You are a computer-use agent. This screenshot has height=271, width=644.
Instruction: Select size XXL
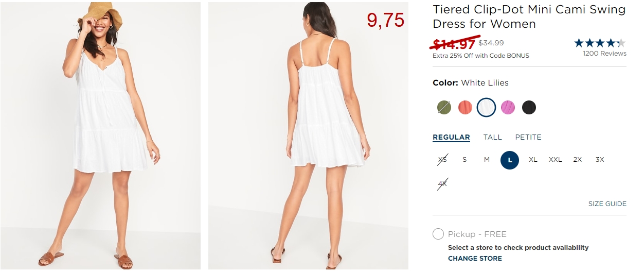[556, 160]
